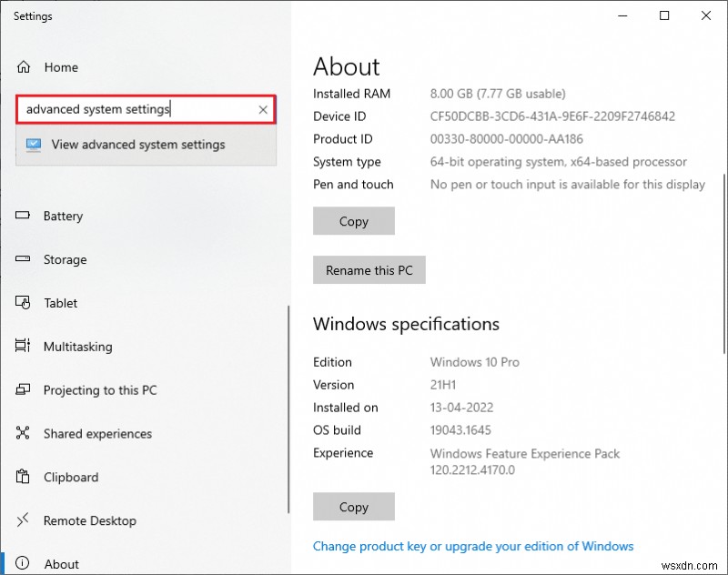
Task: Click the Tablet icon
Action: 24,303
